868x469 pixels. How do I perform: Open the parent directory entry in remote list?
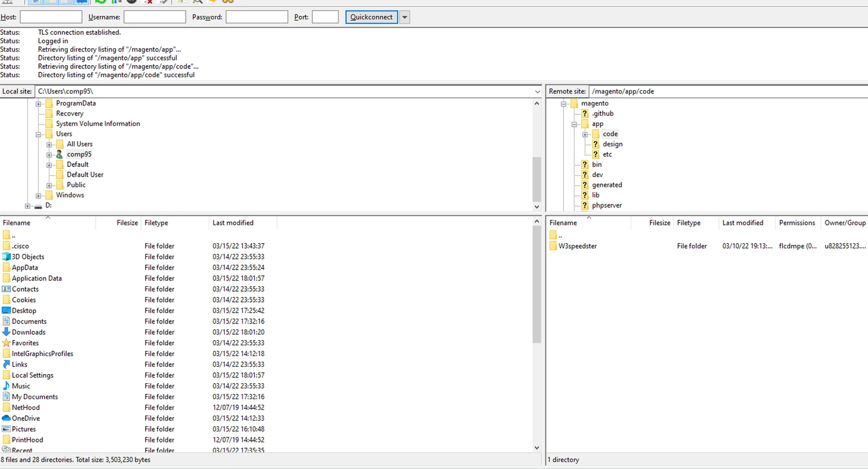tap(560, 235)
